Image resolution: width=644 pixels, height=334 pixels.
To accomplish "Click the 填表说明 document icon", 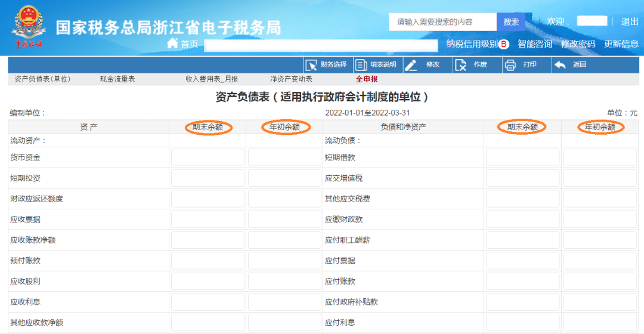I will point(361,65).
